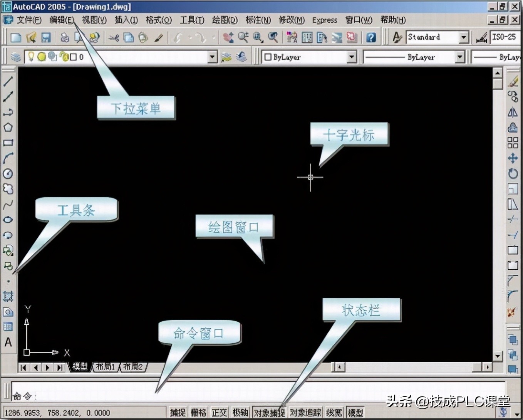Select the Multiline Text tool
Image resolution: width=523 pixels, height=420 pixels.
(x=8, y=342)
